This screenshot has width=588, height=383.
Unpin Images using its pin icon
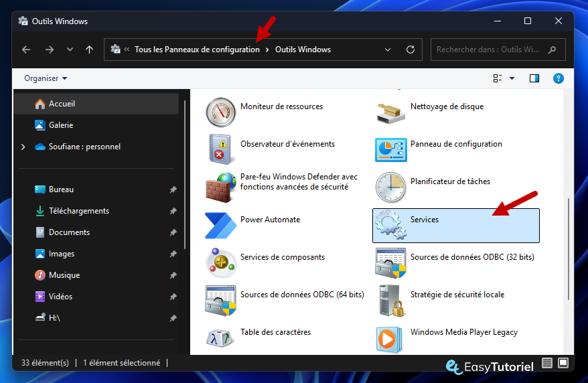[x=173, y=254]
